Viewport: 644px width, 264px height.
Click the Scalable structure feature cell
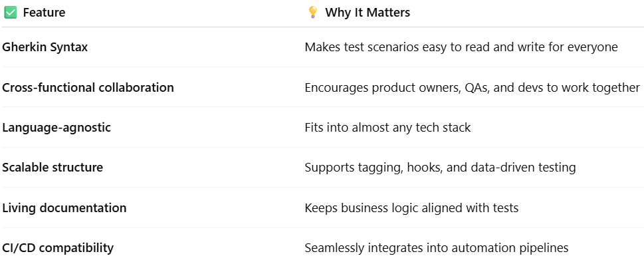pos(53,168)
